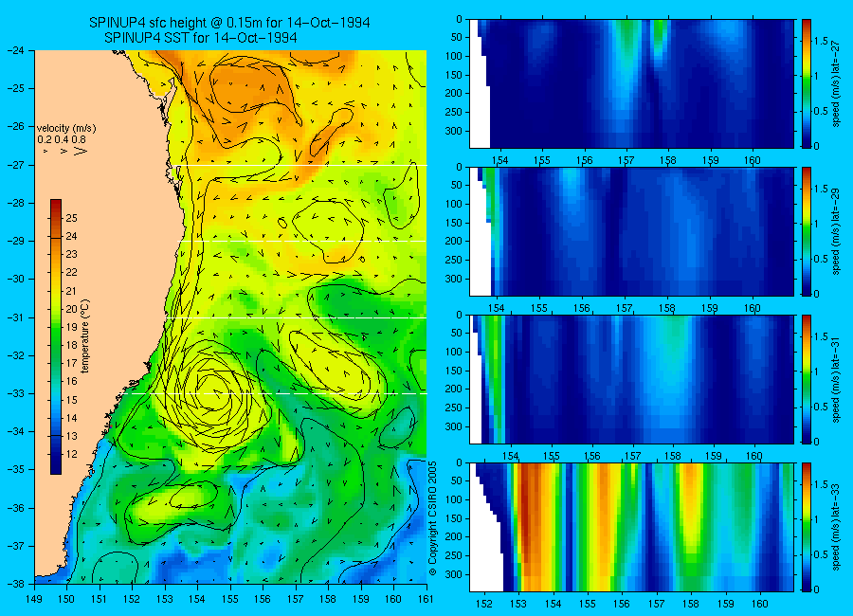Open the lat=-31 speed section plot
This screenshot has width=853, height=616.
(x=631, y=379)
